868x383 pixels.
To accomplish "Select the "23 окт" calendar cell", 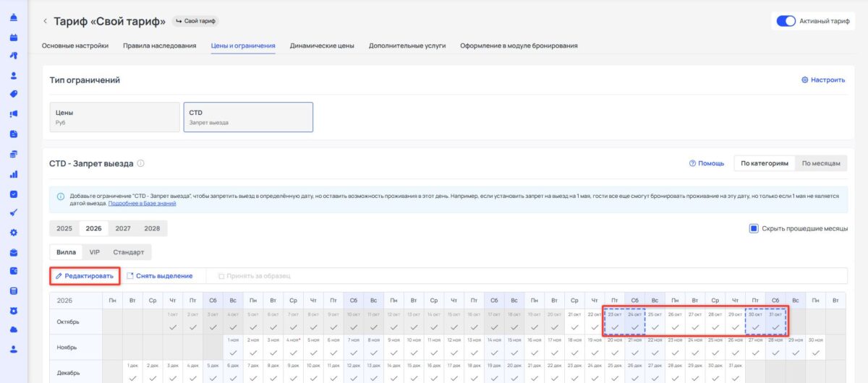I will pyautogui.click(x=613, y=321).
